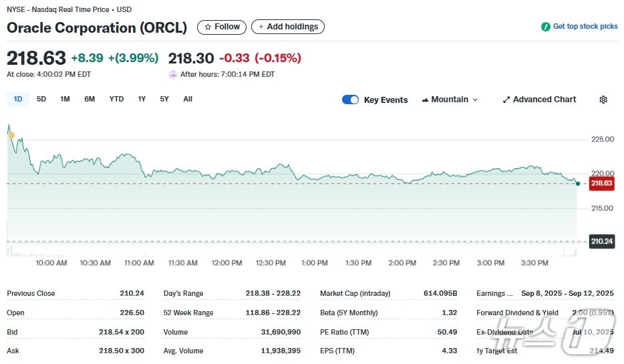Click the Advanced Chart expand arrows icon
624x364 pixels.
506,100
